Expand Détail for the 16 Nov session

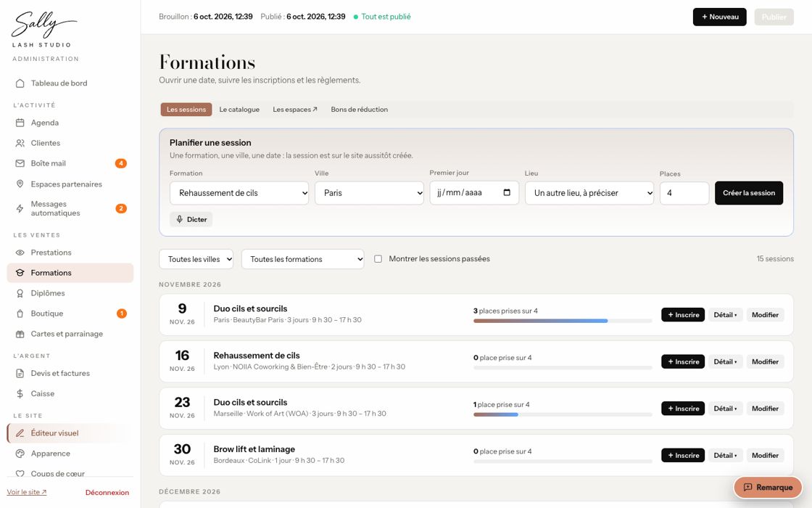(x=725, y=362)
